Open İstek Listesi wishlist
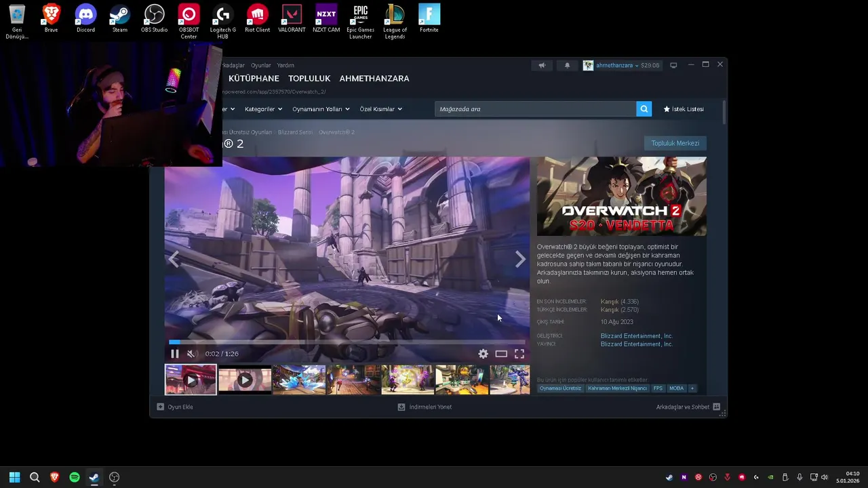Screen dimensions: 868x488 pos(684,109)
